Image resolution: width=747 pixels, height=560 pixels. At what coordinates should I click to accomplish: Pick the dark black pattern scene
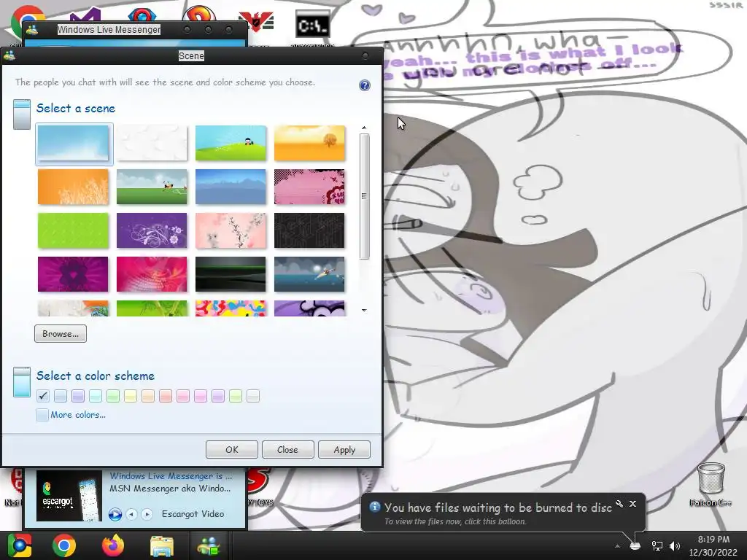(309, 230)
